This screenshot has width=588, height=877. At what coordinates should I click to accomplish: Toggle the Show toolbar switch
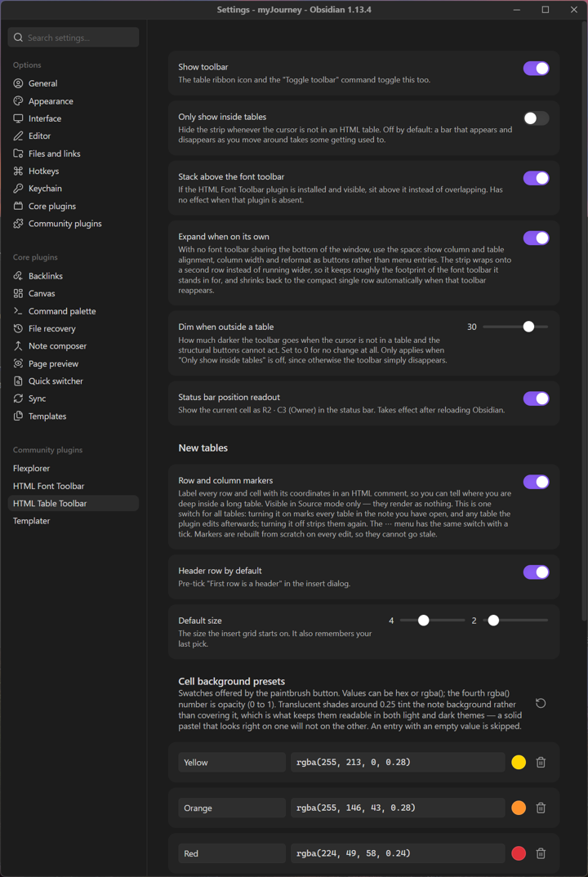click(x=536, y=69)
